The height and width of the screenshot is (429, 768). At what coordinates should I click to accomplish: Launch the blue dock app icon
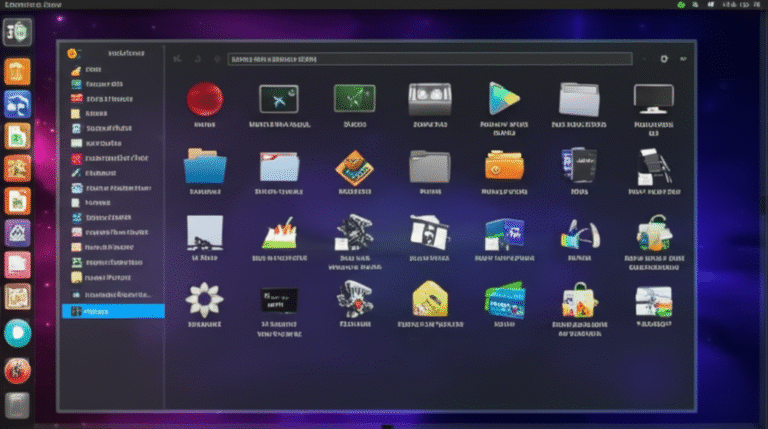(18, 104)
